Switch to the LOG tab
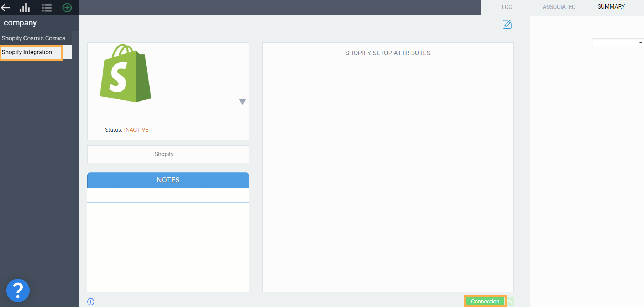The width and height of the screenshot is (644, 307). (x=507, y=7)
